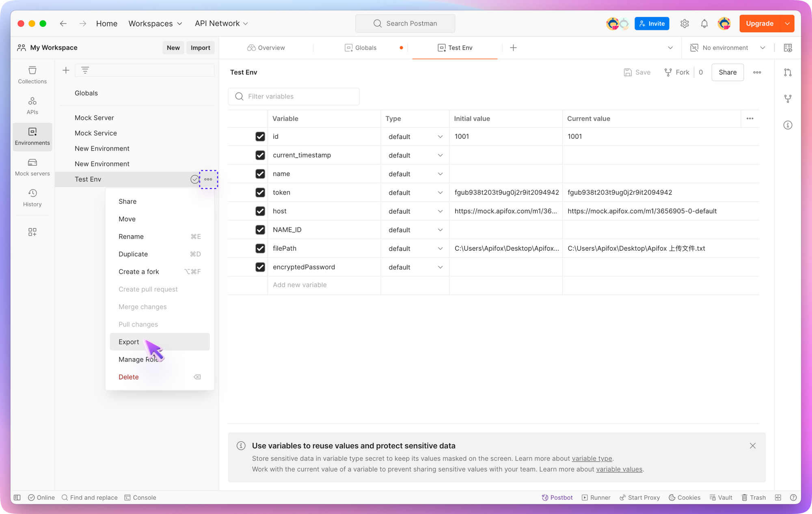The height and width of the screenshot is (514, 812).
Task: Open notifications bell icon
Action: point(704,24)
